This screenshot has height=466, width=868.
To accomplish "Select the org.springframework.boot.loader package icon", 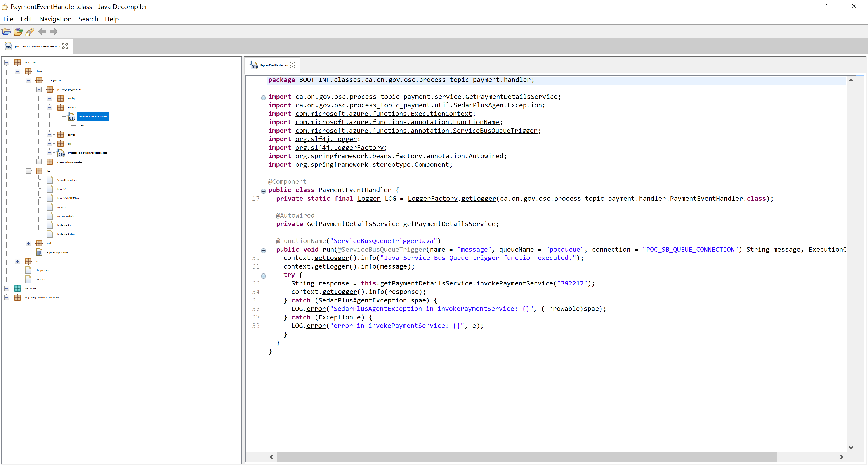I will (x=18, y=298).
